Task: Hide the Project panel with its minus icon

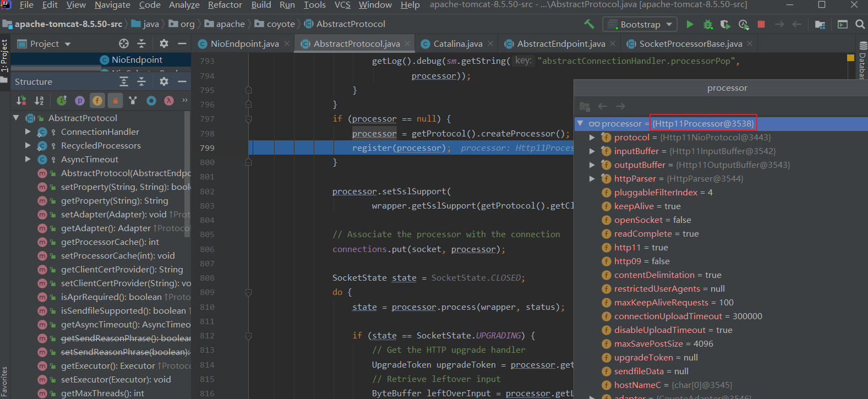Action: 182,43
